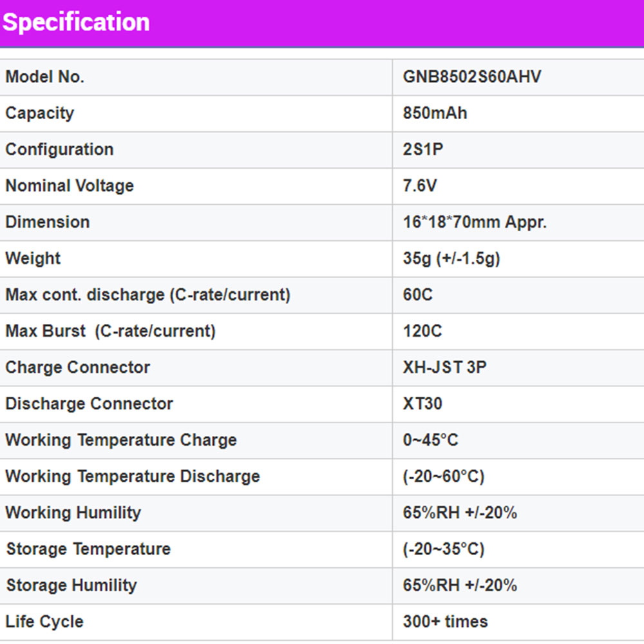Select the 850mAh capacity value
Viewport: 644px width, 644px height.
[435, 113]
